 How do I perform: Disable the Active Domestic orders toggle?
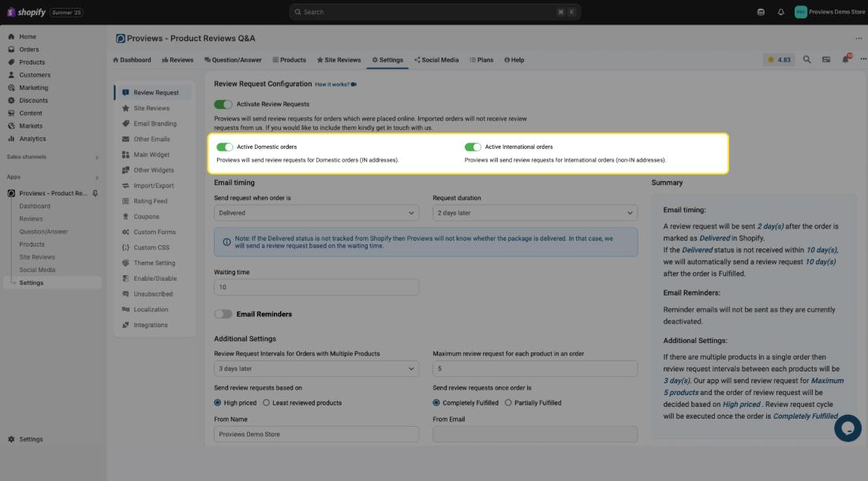(x=225, y=147)
